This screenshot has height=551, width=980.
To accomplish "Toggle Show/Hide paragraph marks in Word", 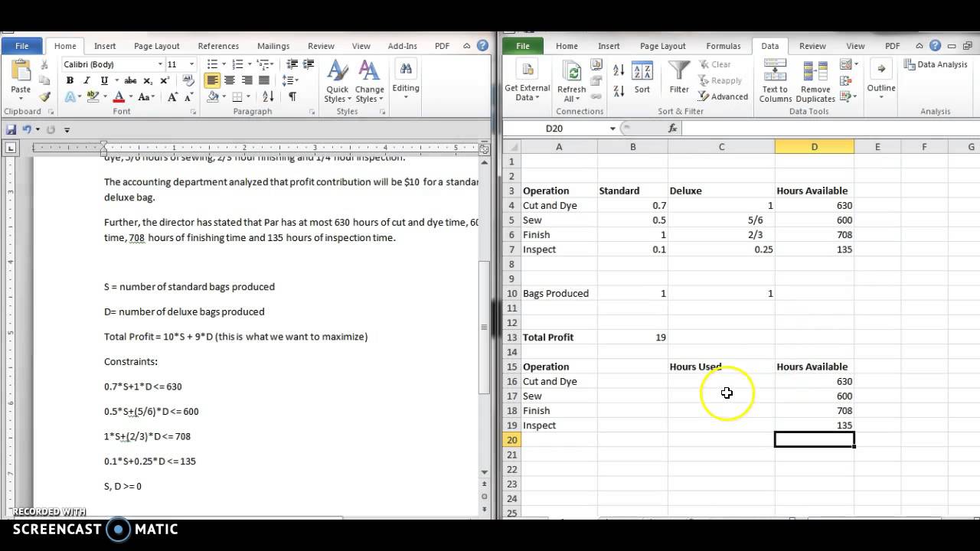I will (292, 97).
